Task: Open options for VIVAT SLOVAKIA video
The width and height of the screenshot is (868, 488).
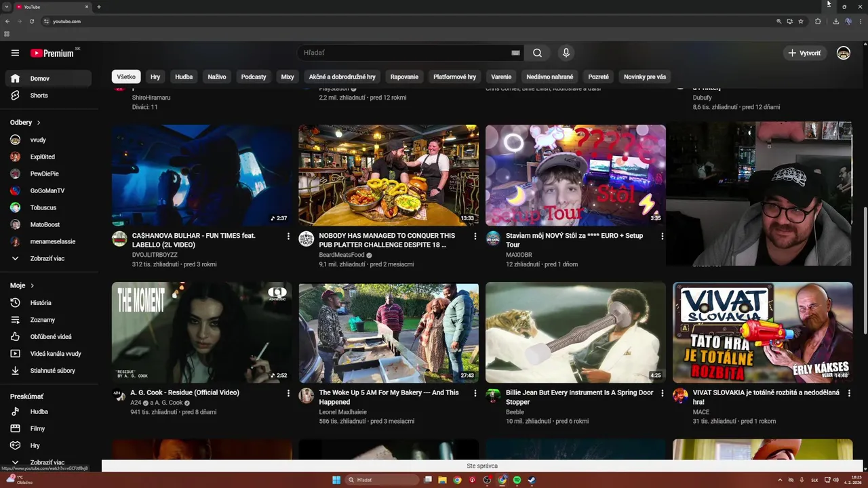Action: (849, 393)
